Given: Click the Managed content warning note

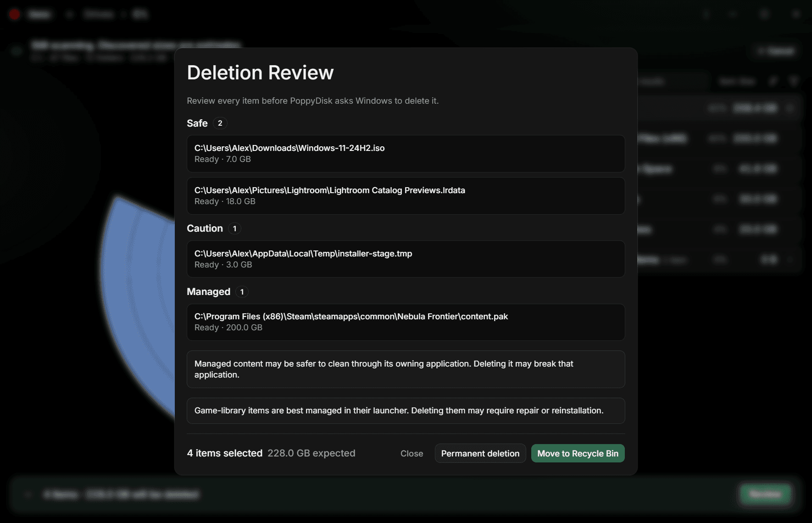Looking at the screenshot, I should [x=406, y=369].
